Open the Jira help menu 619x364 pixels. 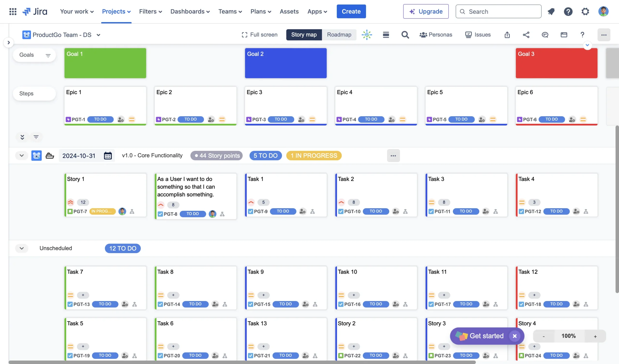pyautogui.click(x=568, y=12)
